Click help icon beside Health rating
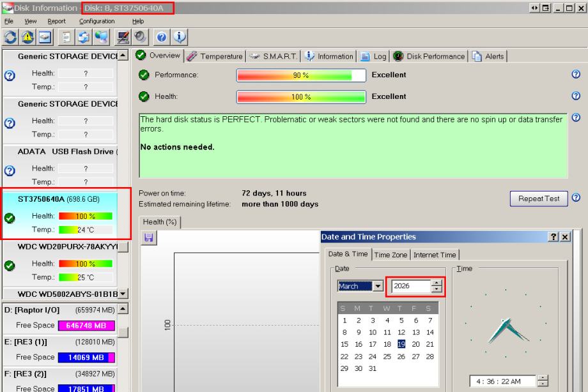 click(x=576, y=96)
